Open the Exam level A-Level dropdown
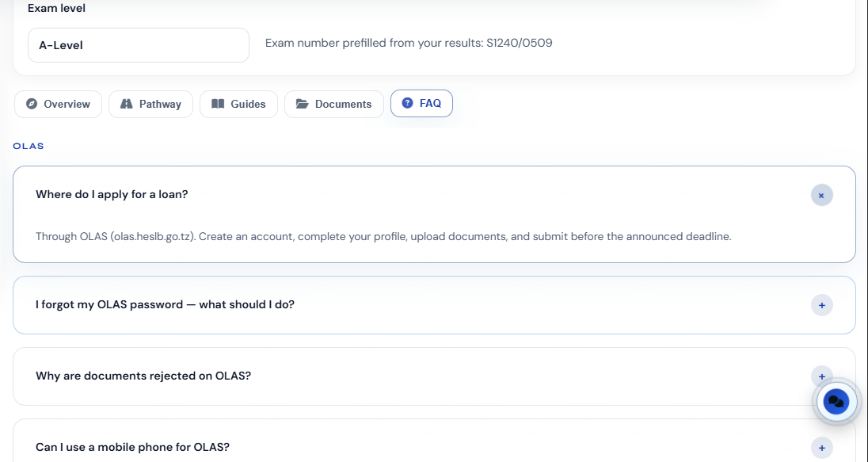This screenshot has width=868, height=462. click(x=139, y=45)
